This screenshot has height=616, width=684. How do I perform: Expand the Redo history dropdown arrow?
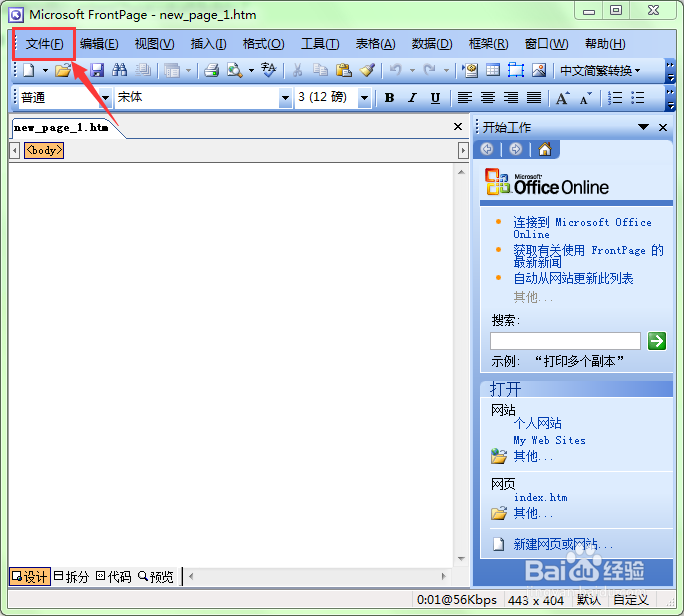(446, 70)
